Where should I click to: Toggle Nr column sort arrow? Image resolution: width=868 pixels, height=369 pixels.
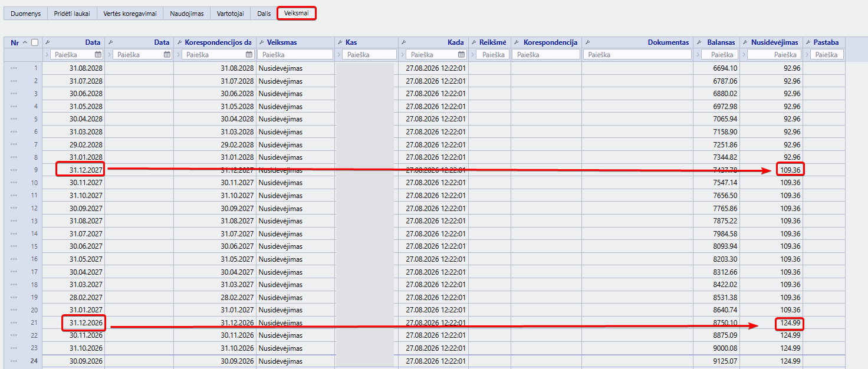pos(25,42)
